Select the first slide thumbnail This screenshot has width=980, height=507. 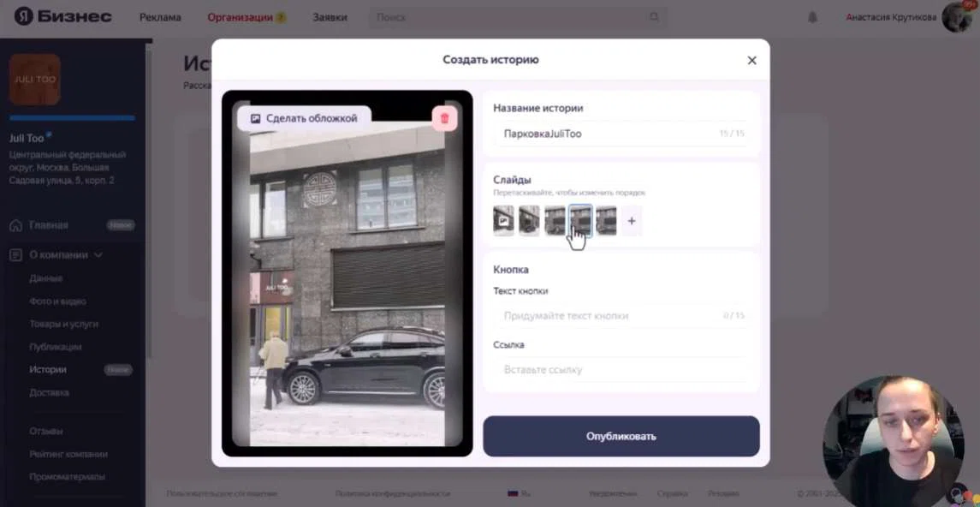coord(503,221)
